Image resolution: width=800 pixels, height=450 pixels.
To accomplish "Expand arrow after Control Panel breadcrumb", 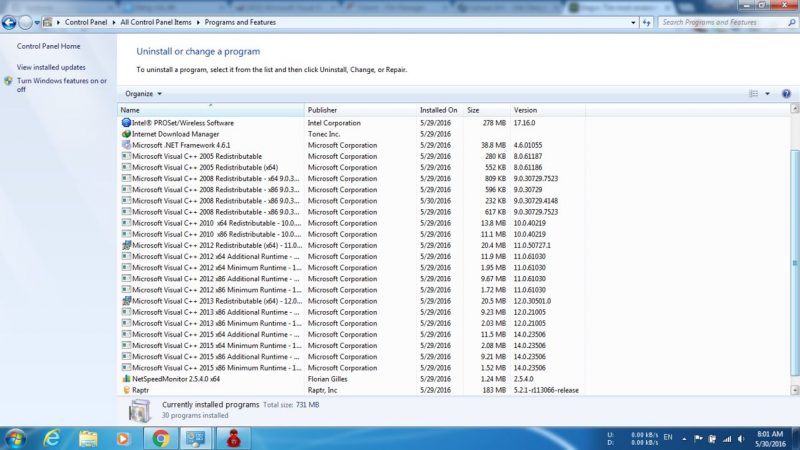I will (114, 22).
